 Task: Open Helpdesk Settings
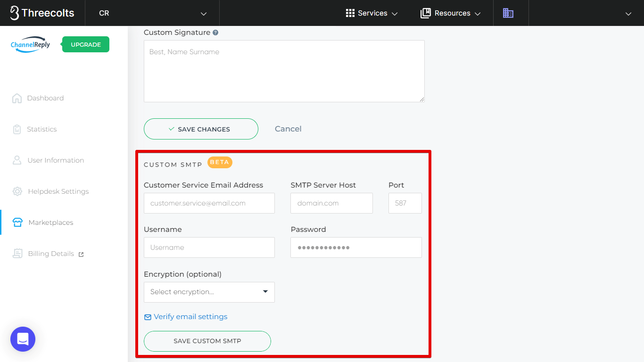coord(58,191)
